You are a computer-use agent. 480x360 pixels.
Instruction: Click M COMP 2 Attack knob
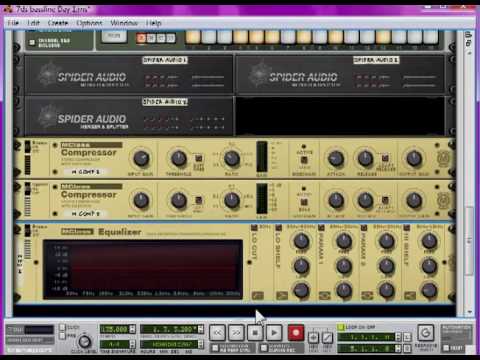(336, 201)
